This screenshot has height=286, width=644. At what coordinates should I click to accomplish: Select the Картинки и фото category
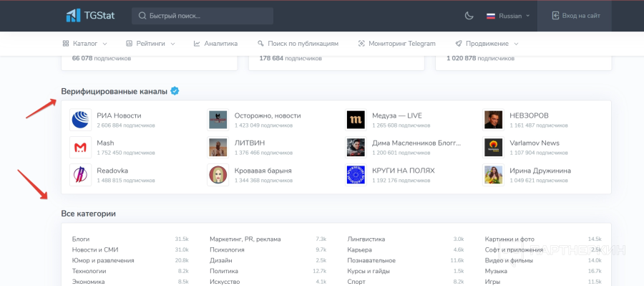(x=509, y=239)
